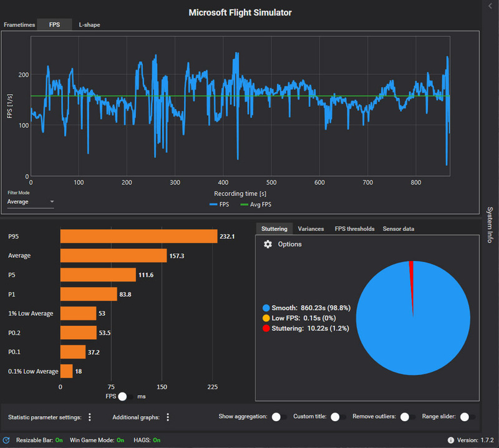Click the Resizable Bar: On status
The image size is (499, 448).
pos(39,440)
